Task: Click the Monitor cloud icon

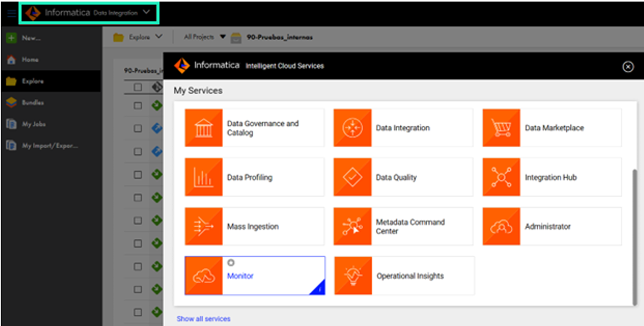Action: coord(203,276)
